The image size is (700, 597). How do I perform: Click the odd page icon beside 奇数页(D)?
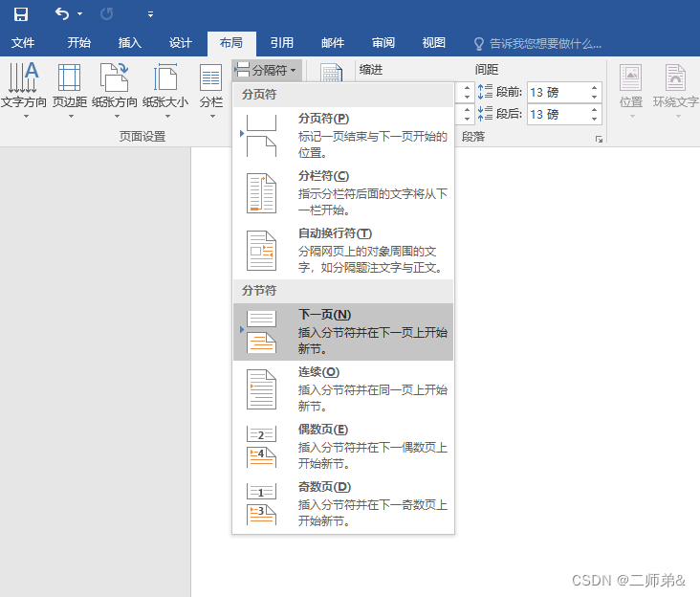pyautogui.click(x=261, y=504)
